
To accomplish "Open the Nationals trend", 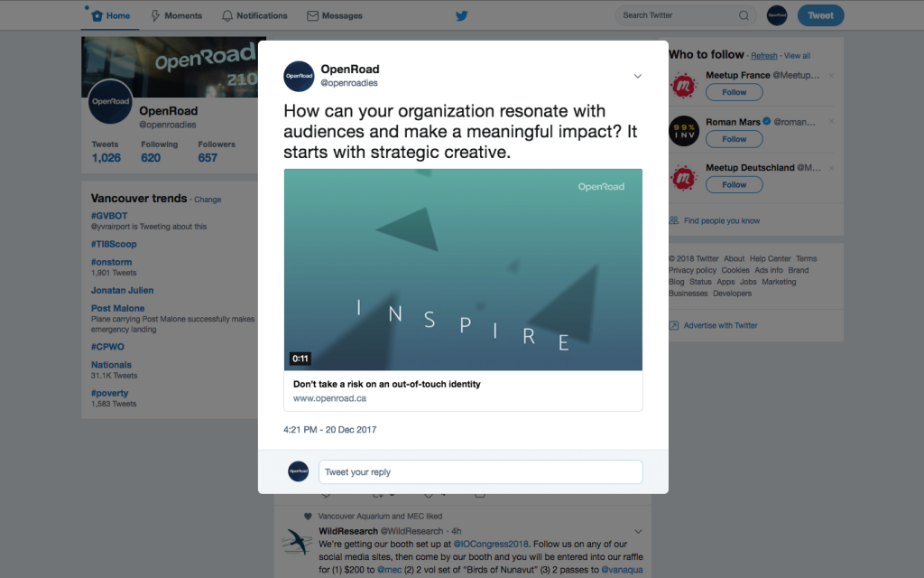I will tap(111, 365).
